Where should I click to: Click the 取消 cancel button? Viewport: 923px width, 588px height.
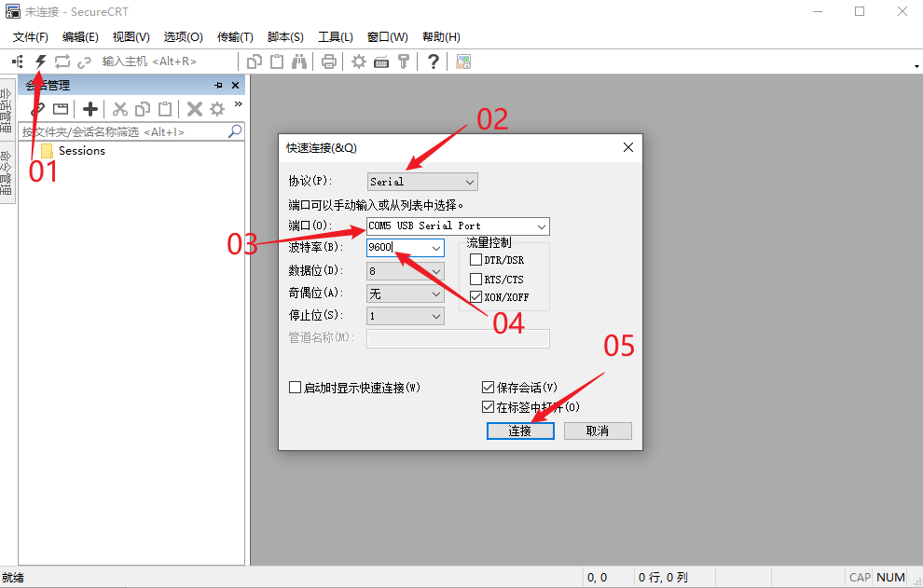point(598,431)
